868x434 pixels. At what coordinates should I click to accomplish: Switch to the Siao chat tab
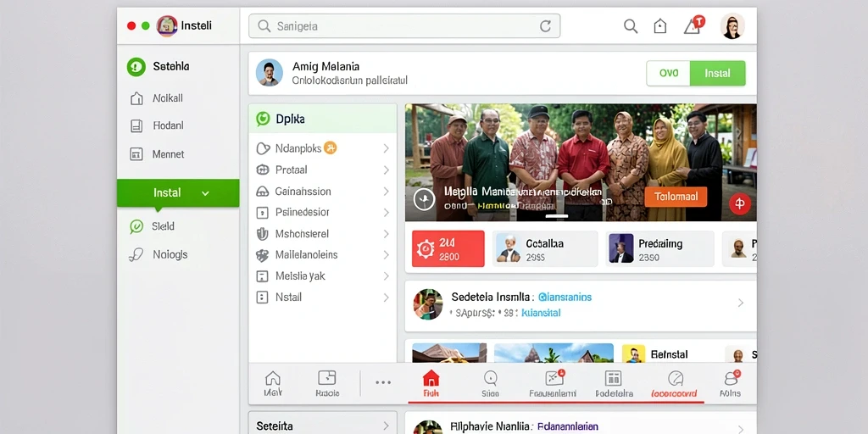[x=490, y=384]
